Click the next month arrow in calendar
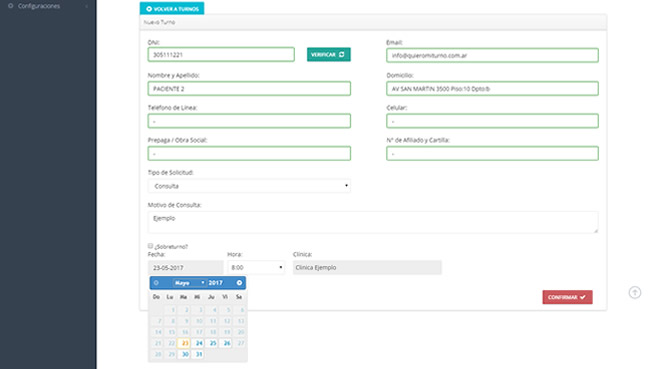 (x=239, y=283)
